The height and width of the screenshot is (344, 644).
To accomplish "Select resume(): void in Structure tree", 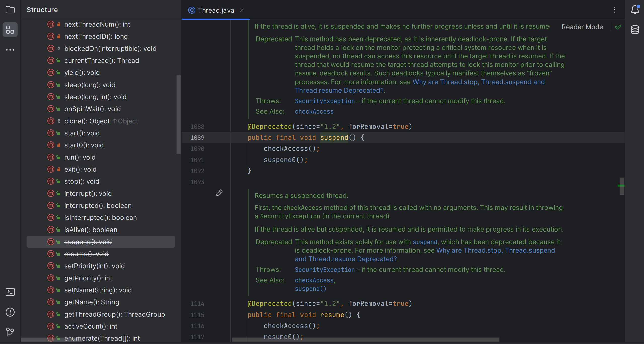I will 86,254.
